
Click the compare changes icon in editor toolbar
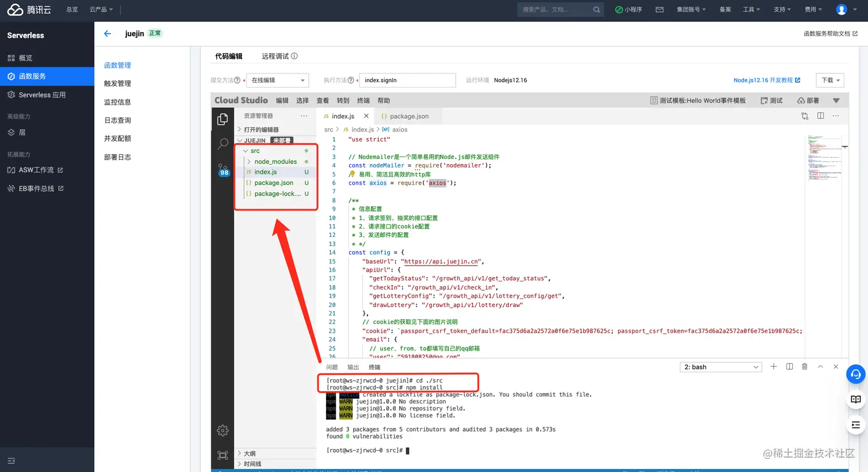(805, 116)
